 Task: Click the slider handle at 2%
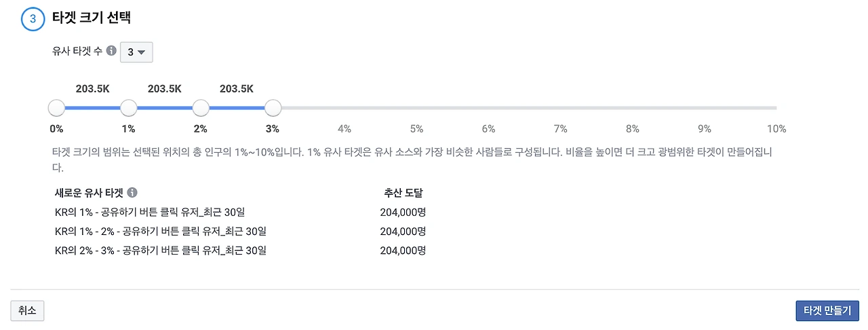pyautogui.click(x=201, y=108)
